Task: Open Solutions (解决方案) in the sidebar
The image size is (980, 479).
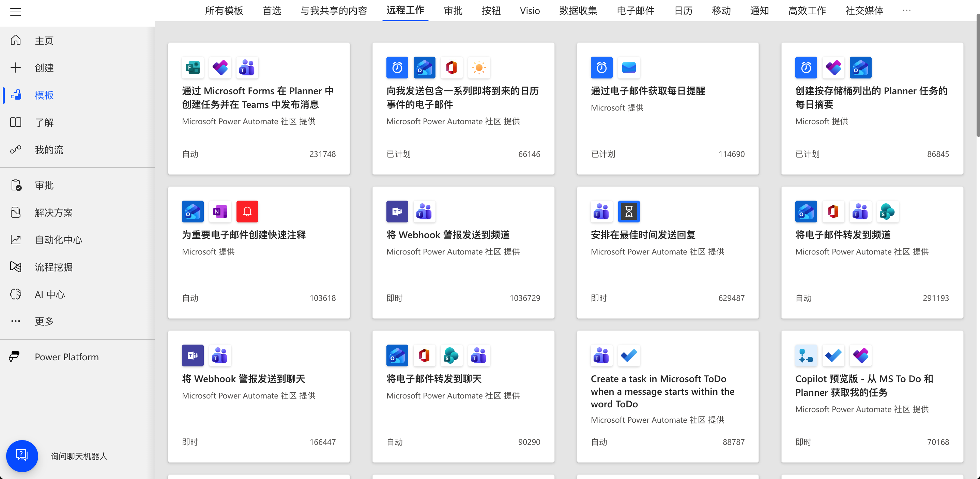Action: pyautogui.click(x=53, y=213)
